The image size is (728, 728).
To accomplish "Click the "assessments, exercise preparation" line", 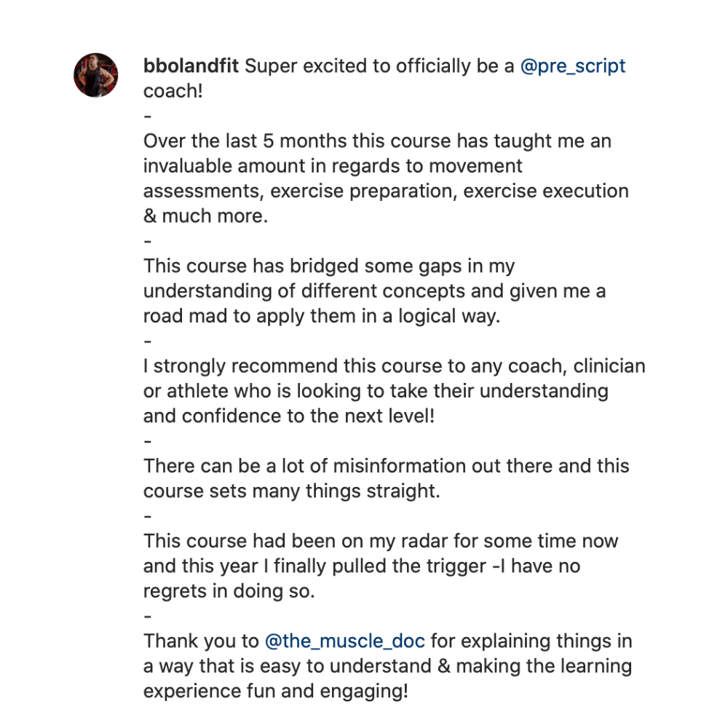I will pos(386,191).
